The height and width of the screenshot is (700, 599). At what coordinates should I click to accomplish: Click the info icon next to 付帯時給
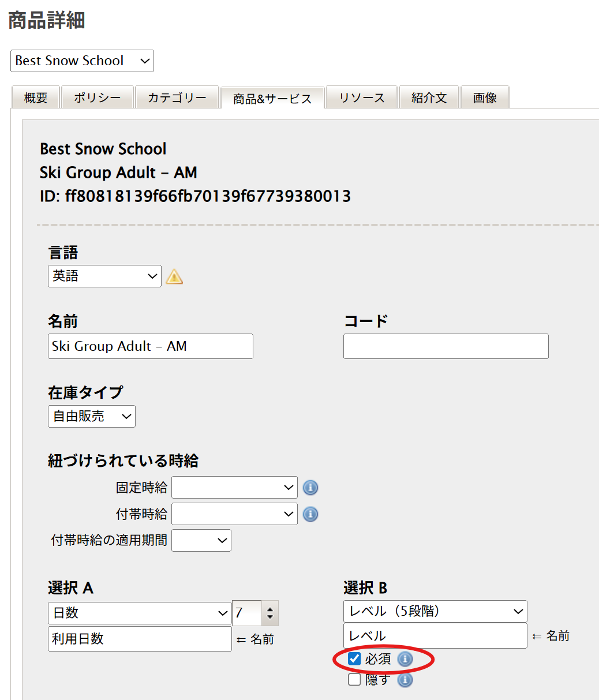pos(310,514)
